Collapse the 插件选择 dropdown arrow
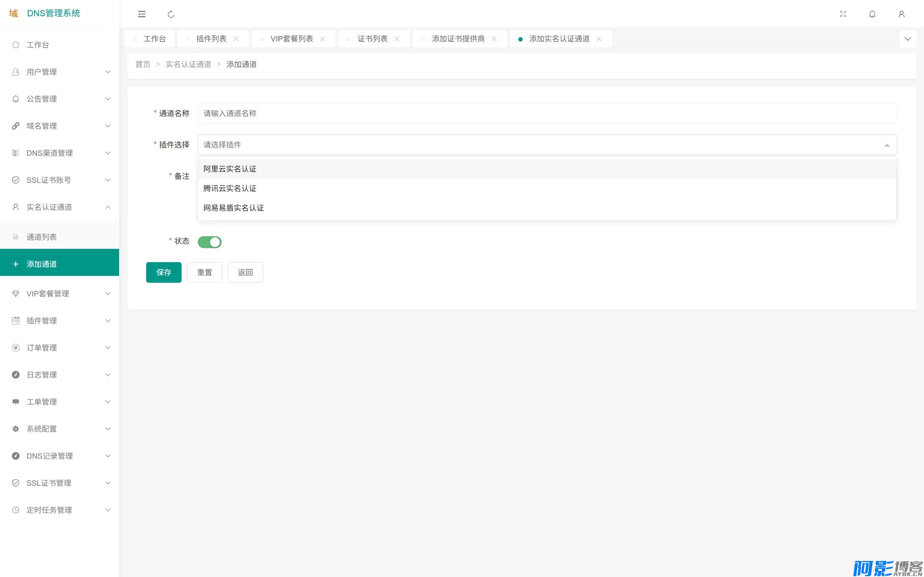This screenshot has width=924, height=577. (886, 145)
